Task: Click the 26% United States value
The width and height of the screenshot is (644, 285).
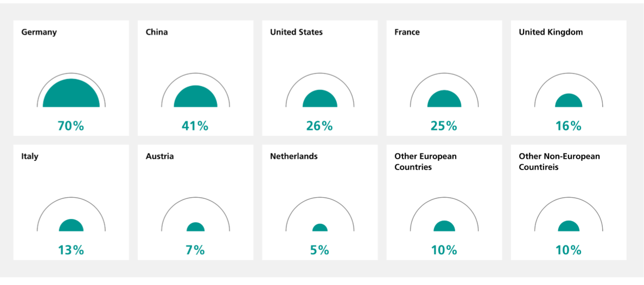Action: pos(320,126)
